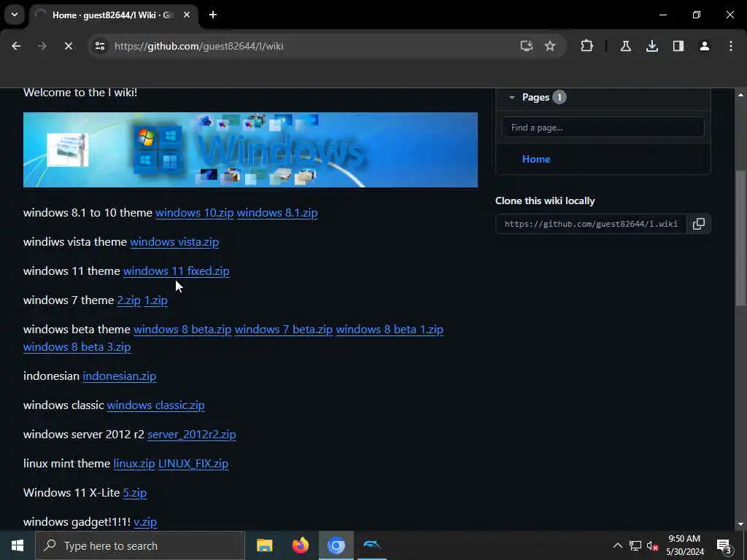
Task: Download windows 8.1.zip
Action: 277,213
